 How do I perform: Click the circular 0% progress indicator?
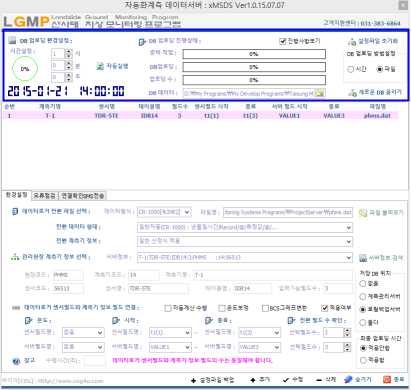click(25, 69)
